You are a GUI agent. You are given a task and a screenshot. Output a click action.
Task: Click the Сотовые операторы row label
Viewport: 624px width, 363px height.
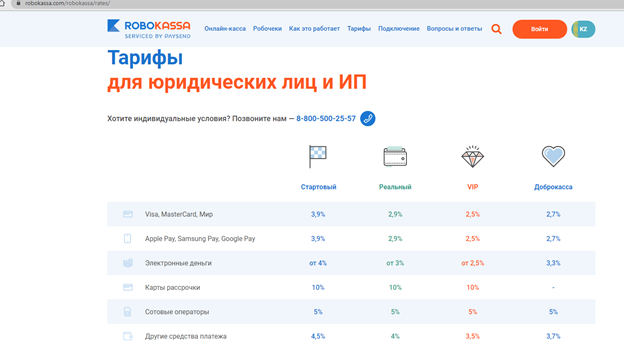pyautogui.click(x=177, y=312)
